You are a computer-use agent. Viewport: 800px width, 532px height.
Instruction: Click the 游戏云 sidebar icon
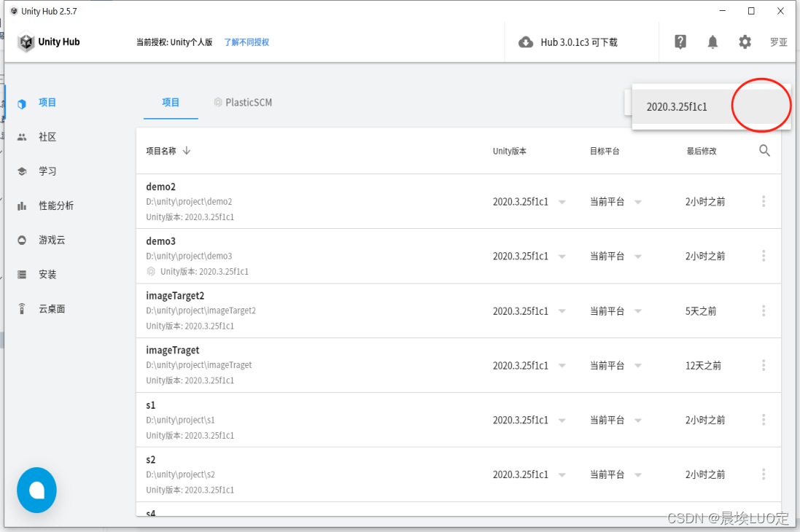(x=21, y=240)
